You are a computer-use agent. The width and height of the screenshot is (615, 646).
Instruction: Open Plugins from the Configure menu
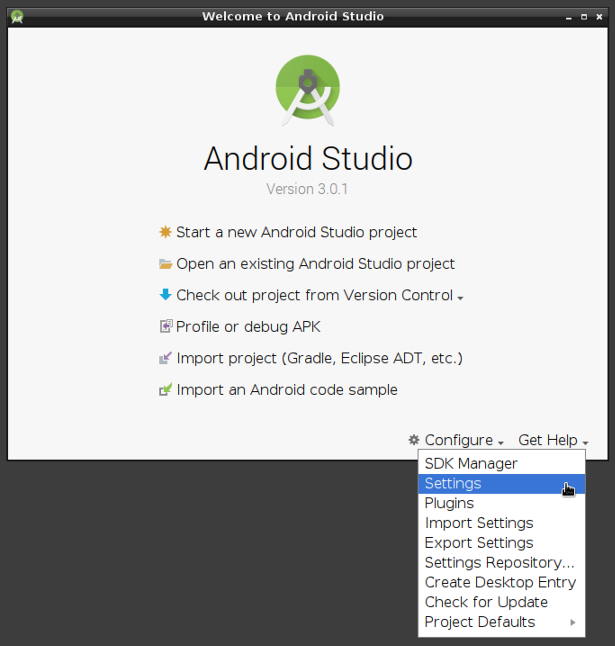click(x=502, y=503)
